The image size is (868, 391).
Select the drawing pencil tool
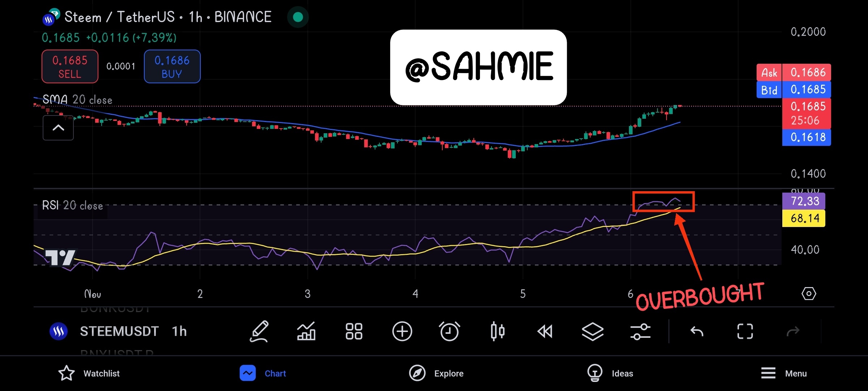coord(259,331)
